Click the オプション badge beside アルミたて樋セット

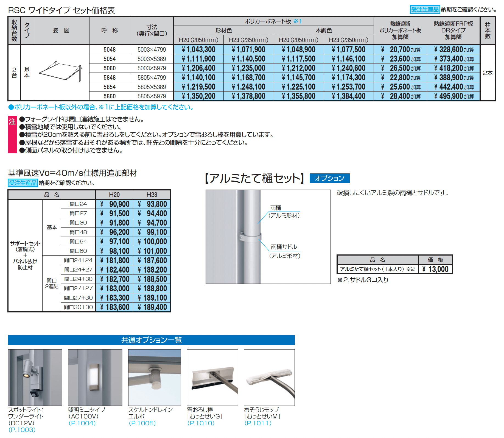coord(329,178)
